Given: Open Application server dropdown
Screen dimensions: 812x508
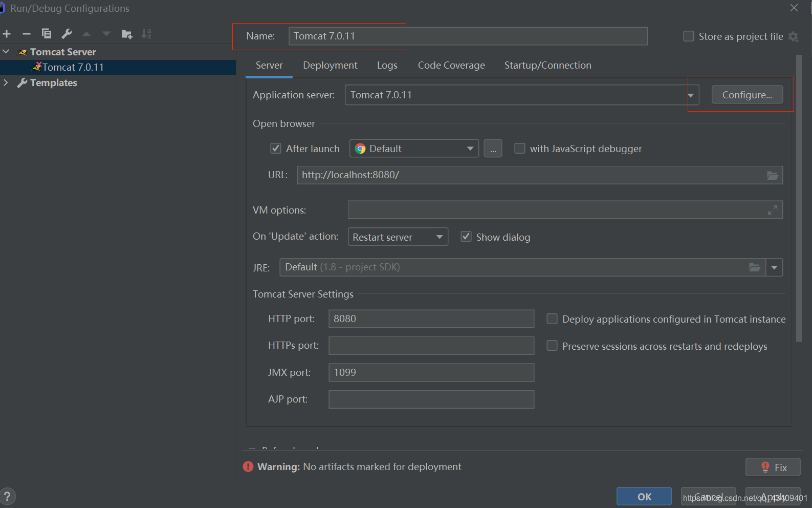Looking at the screenshot, I should 522,95.
